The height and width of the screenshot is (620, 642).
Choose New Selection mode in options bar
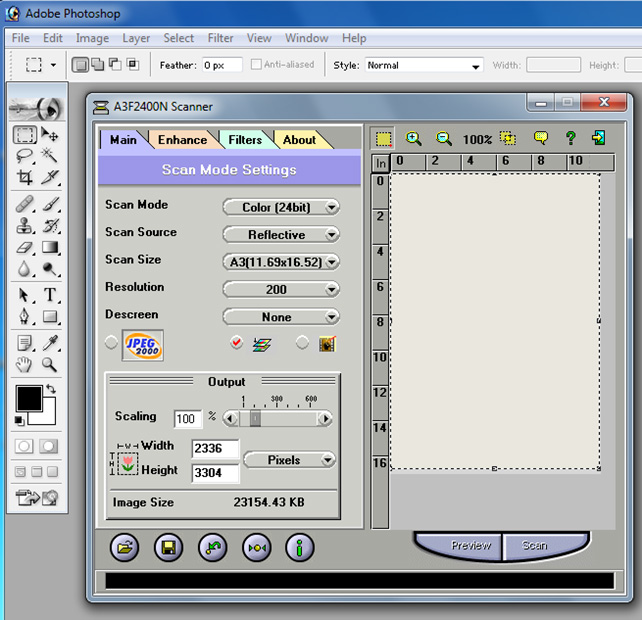click(80, 65)
